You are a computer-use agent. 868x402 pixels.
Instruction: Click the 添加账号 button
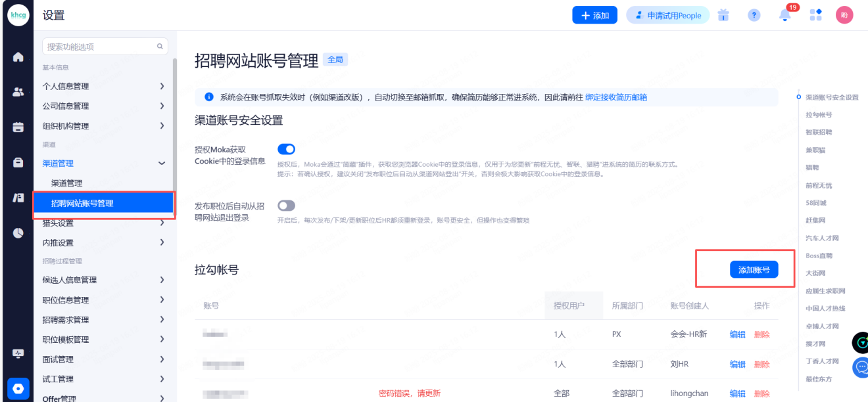click(754, 270)
